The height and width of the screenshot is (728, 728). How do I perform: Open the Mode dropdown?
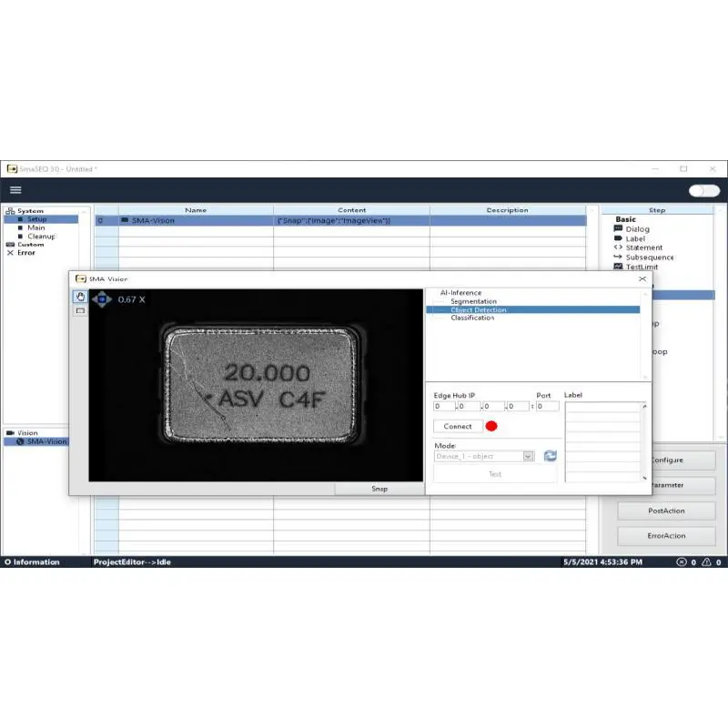point(528,457)
